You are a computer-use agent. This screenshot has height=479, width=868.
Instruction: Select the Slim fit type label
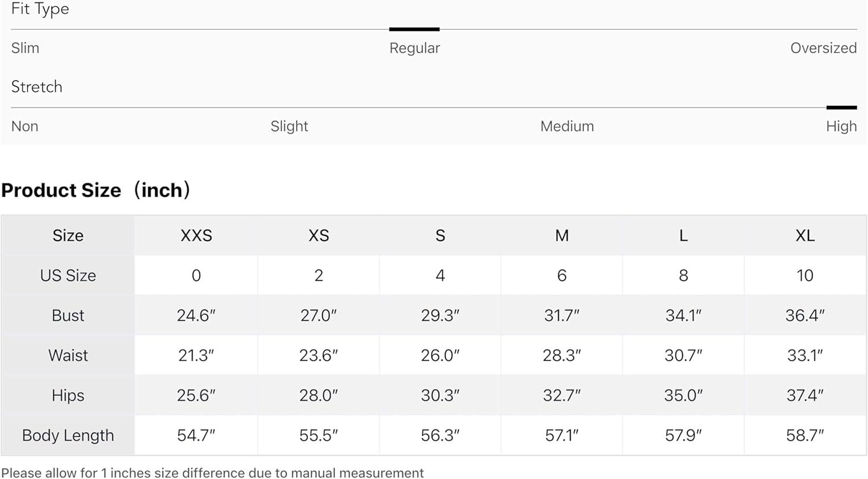pyautogui.click(x=25, y=48)
